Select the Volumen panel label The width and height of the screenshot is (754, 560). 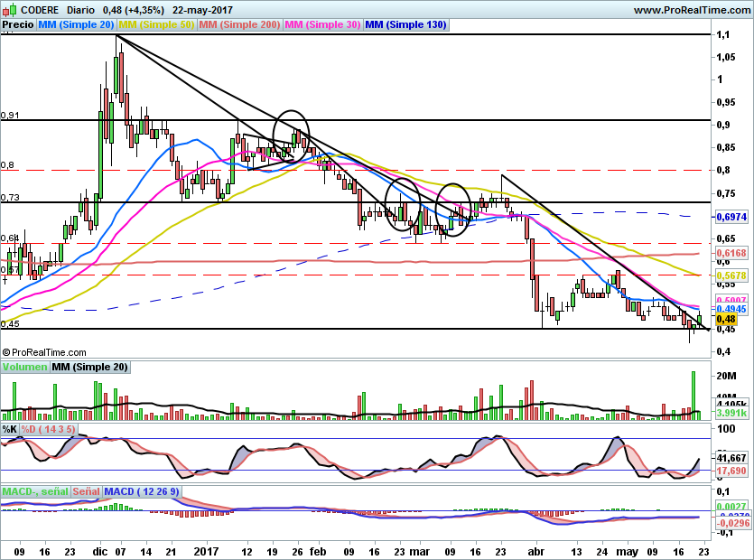point(25,367)
